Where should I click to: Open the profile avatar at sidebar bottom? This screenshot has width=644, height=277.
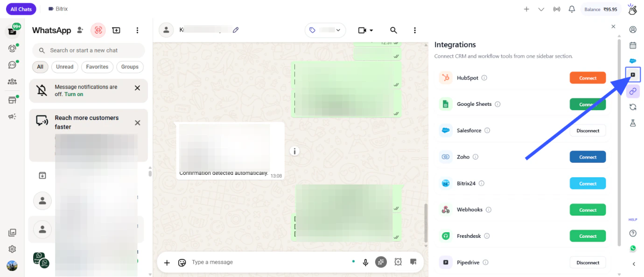point(12,266)
